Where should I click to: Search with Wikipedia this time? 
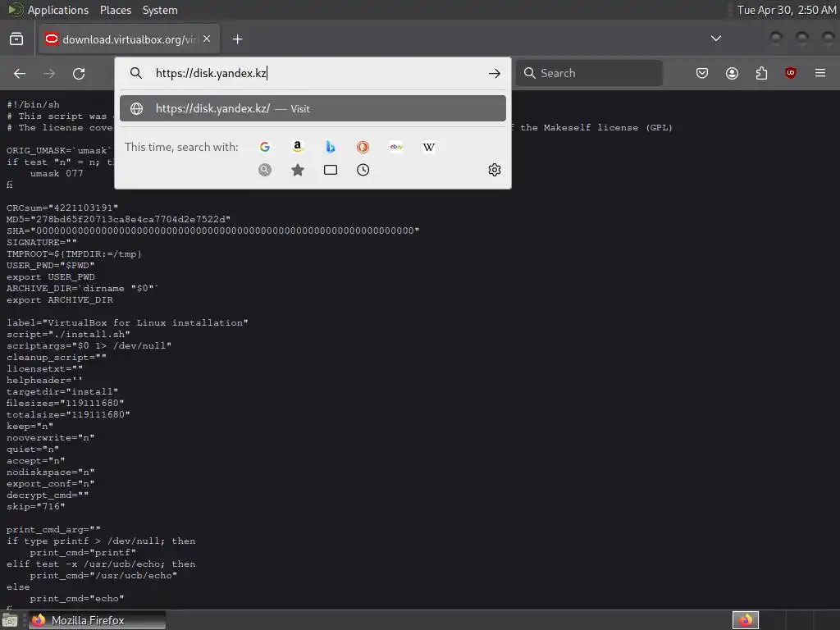(428, 147)
